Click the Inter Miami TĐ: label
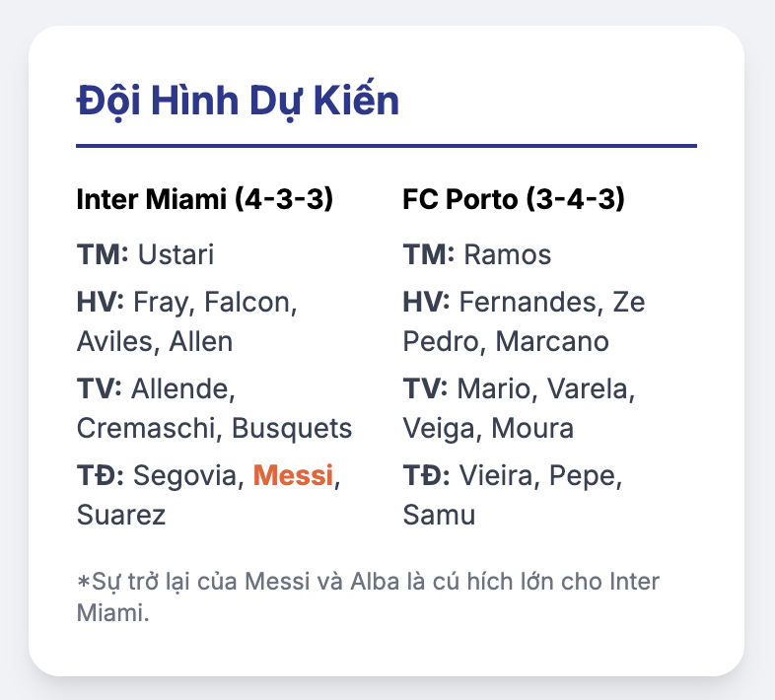This screenshot has height=700, width=775. point(101,475)
